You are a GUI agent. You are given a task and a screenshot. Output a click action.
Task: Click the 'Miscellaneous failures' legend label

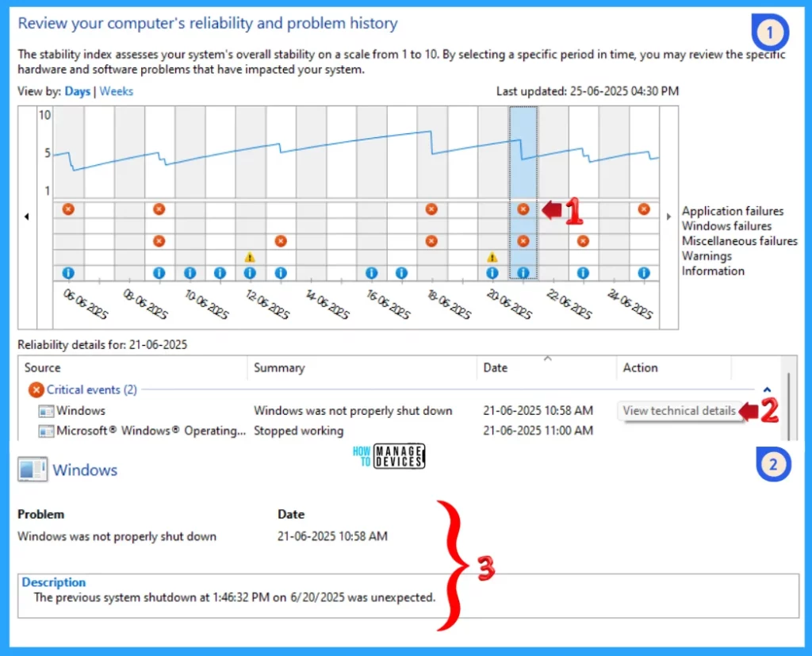[x=740, y=241]
